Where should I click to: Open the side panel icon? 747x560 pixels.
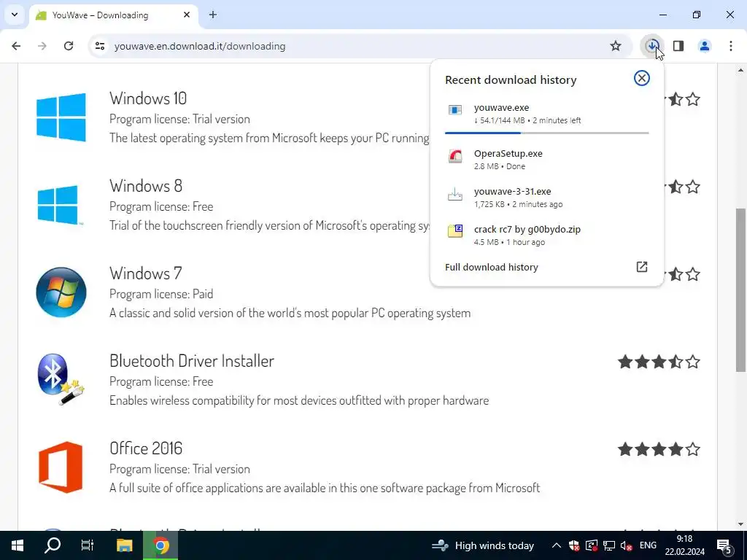tap(678, 46)
